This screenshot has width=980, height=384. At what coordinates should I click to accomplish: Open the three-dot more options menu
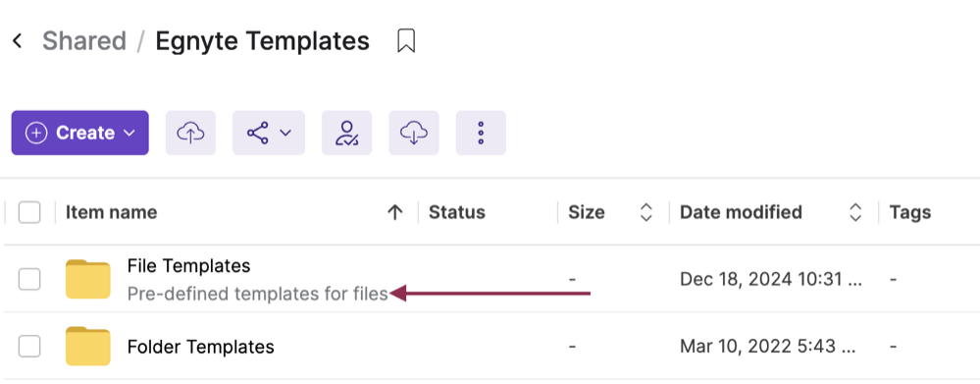481,133
